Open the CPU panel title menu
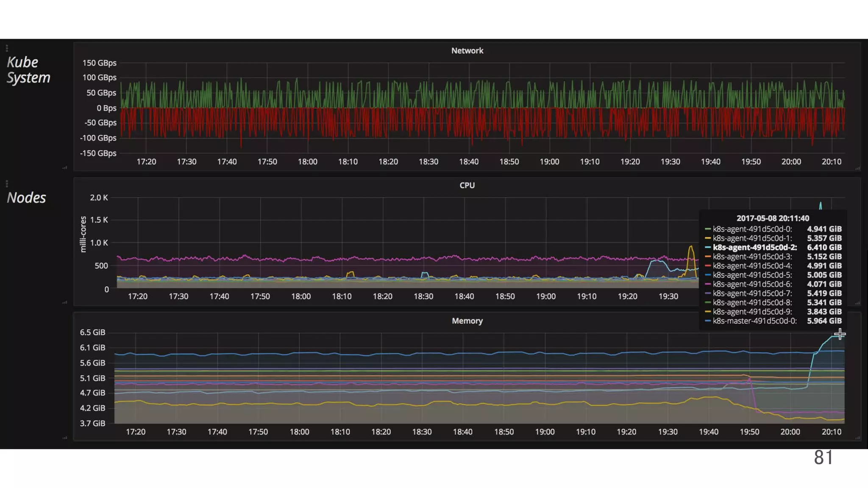 point(467,186)
